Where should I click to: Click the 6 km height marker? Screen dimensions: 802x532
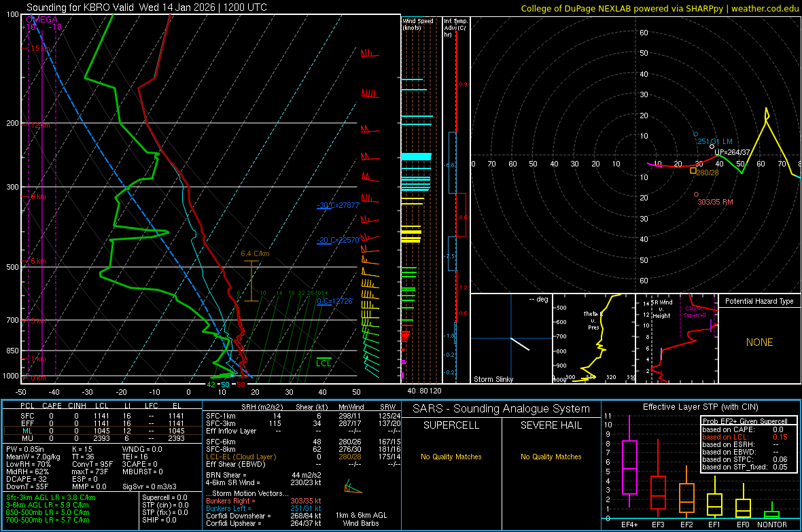(x=38, y=261)
